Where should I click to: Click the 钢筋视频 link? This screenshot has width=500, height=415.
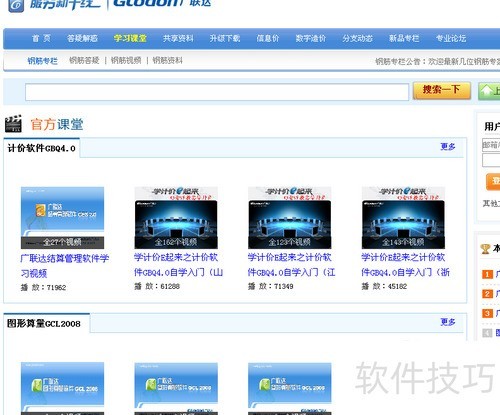[126, 60]
